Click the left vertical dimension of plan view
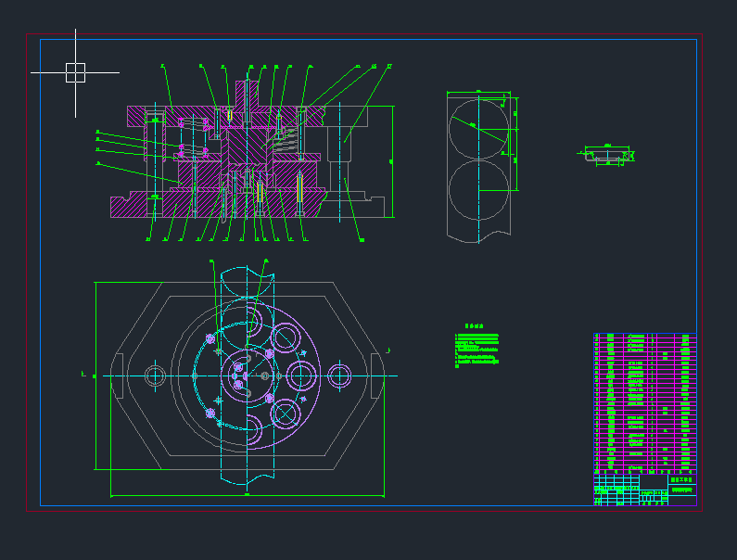 (x=95, y=375)
